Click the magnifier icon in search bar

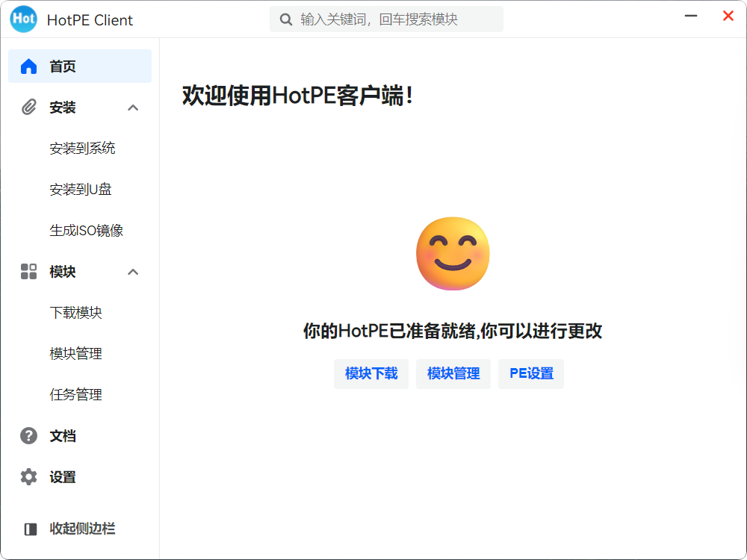pos(285,19)
